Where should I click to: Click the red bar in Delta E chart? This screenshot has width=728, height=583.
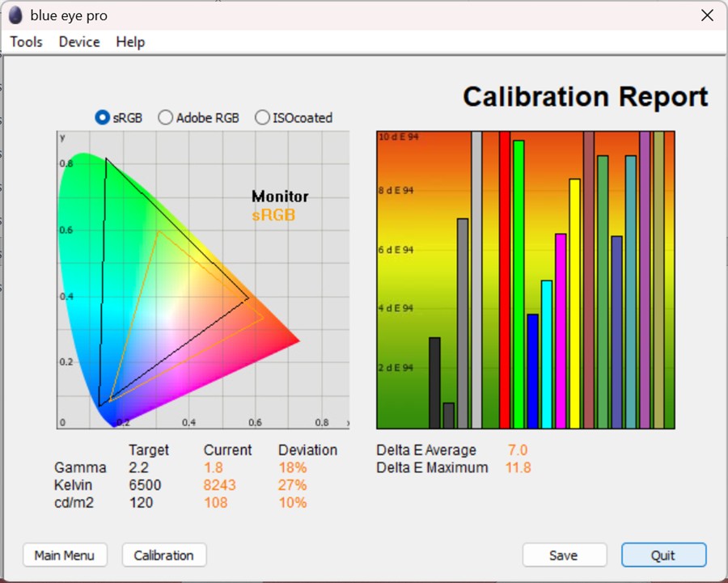(505, 283)
